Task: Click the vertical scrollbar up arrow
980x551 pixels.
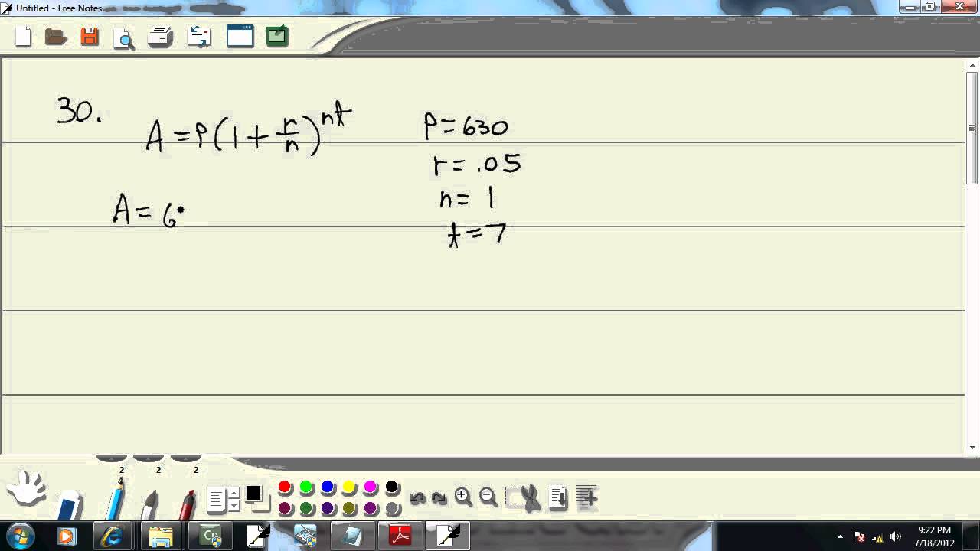Action: [972, 65]
